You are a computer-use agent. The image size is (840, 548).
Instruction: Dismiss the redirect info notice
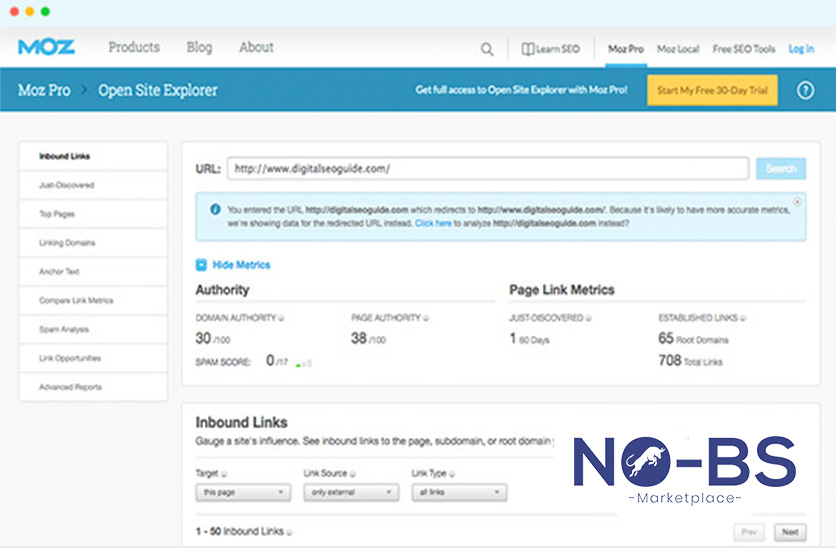[797, 202]
